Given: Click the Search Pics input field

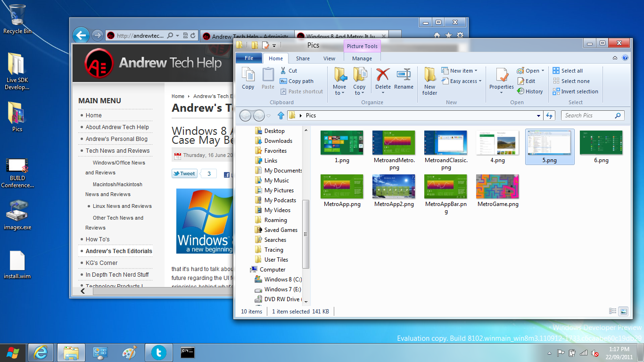Looking at the screenshot, I should (x=592, y=115).
